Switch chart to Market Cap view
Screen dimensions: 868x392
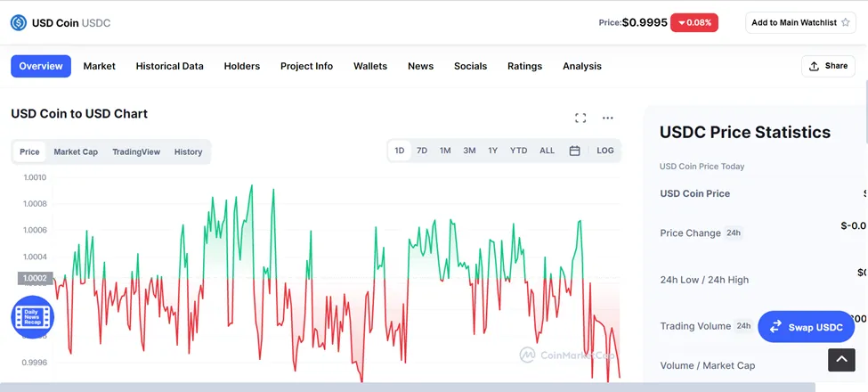point(76,151)
